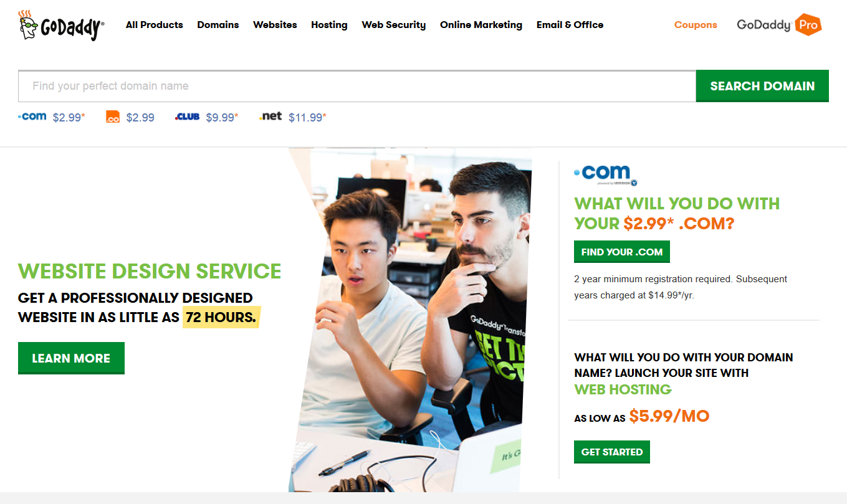
Task: Expand the Hosting menu
Action: coord(329,25)
